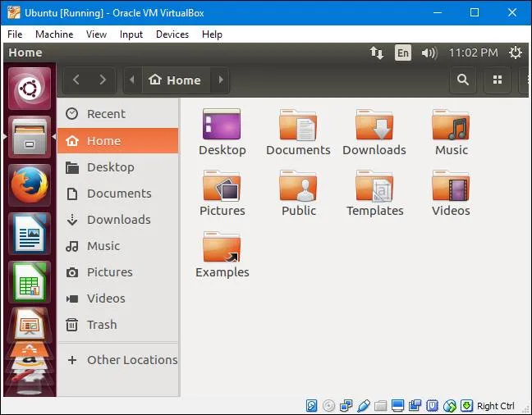Select Other Locations in the sidebar
Screen dimensions: 532x415
coord(131,360)
